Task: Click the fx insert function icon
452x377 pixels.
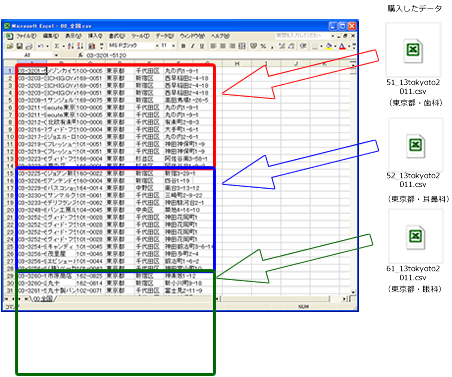Action: point(80,55)
